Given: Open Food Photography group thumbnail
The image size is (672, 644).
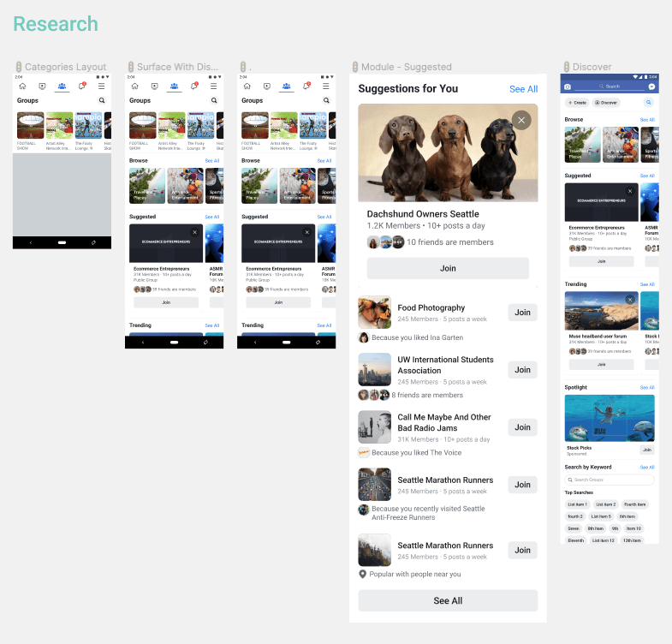Looking at the screenshot, I should click(375, 313).
